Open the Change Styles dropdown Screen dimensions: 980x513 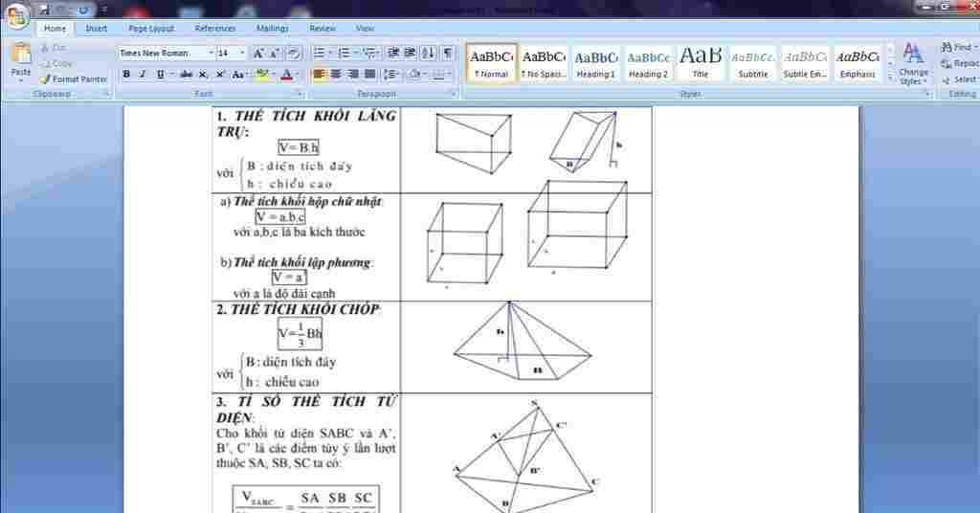[x=913, y=63]
